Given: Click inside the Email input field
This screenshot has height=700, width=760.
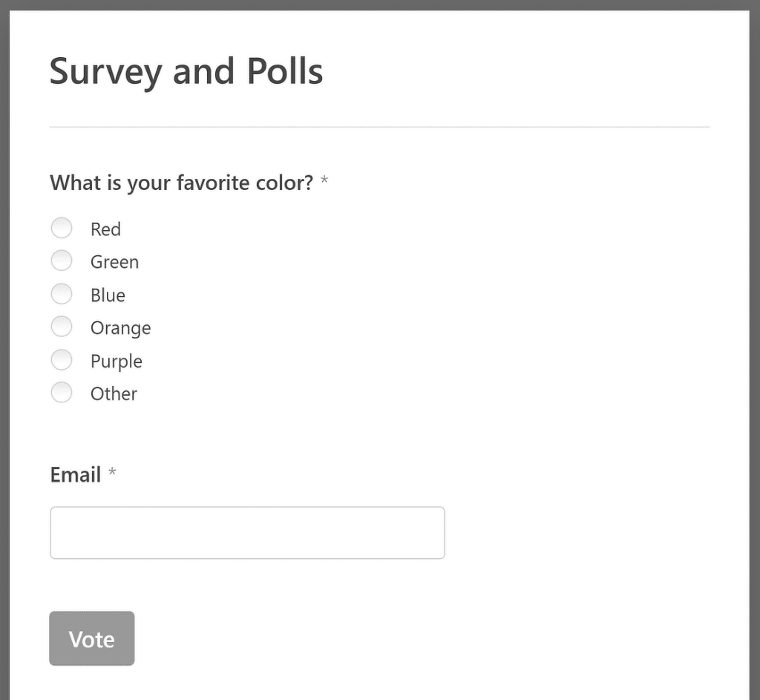Looking at the screenshot, I should click(247, 532).
